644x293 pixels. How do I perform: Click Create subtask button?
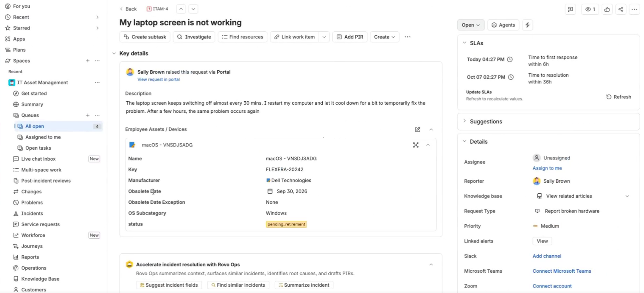point(145,37)
